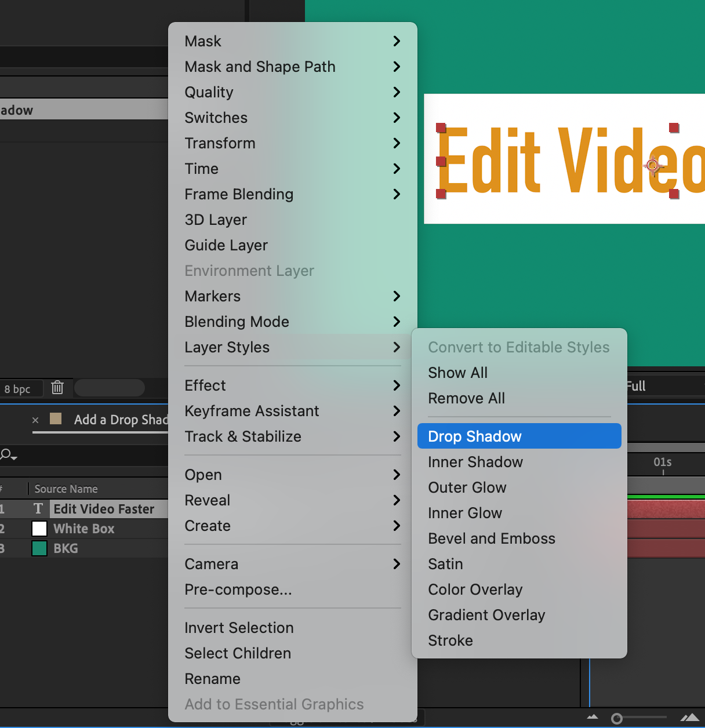Expand the Transform submenu
The image size is (705, 728).
pos(293,143)
